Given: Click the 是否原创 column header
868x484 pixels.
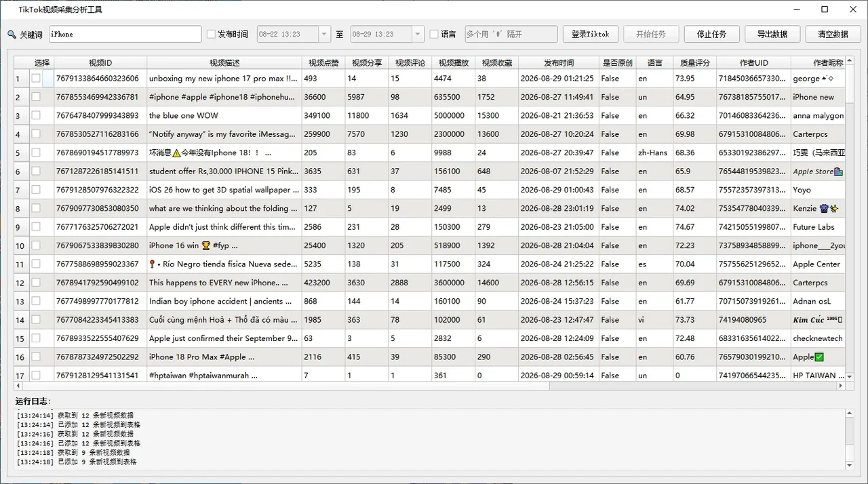Looking at the screenshot, I should coord(617,63).
